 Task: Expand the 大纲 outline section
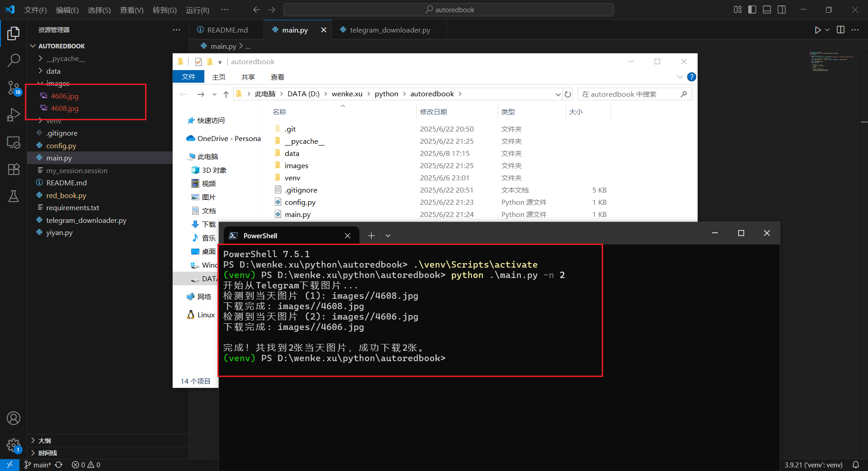(x=45, y=440)
